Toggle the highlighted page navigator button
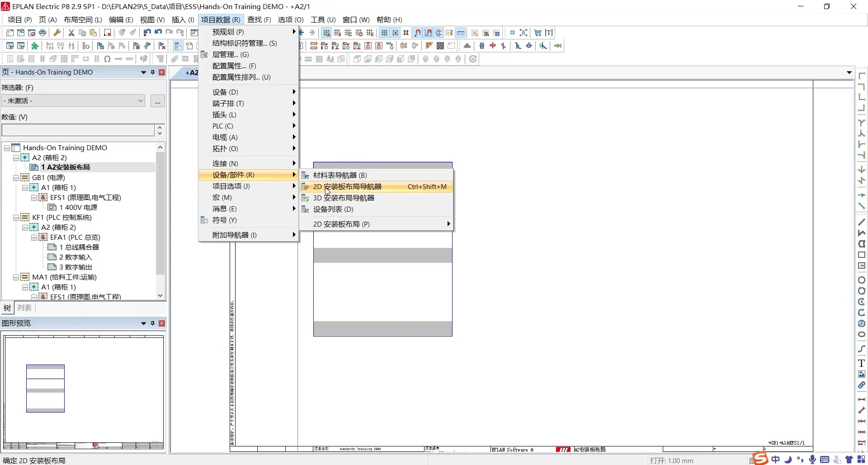This screenshot has height=465, width=868. coord(178,46)
